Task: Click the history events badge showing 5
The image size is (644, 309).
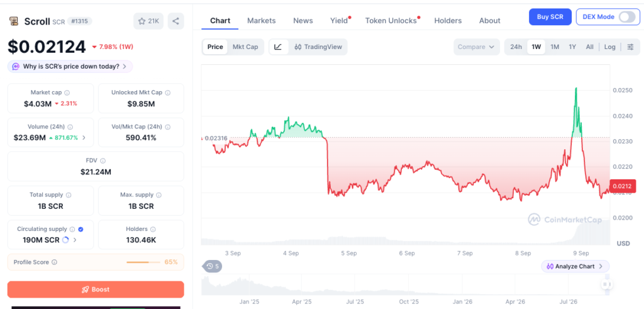Action: coord(213,267)
